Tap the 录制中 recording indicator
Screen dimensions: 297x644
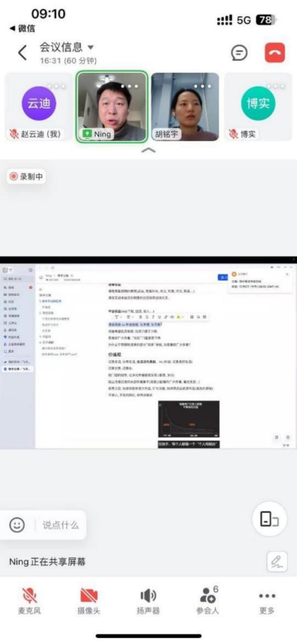point(26,177)
